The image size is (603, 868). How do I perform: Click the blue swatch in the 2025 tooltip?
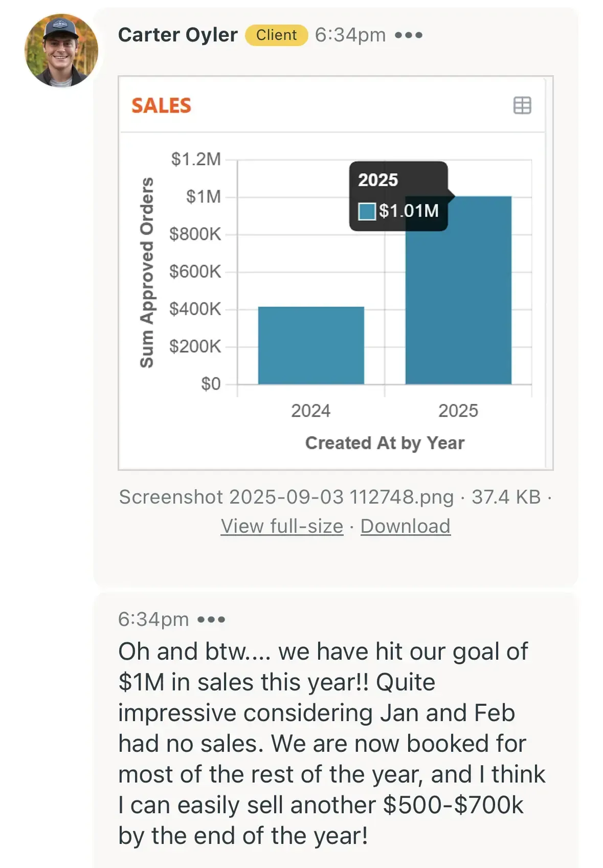367,211
